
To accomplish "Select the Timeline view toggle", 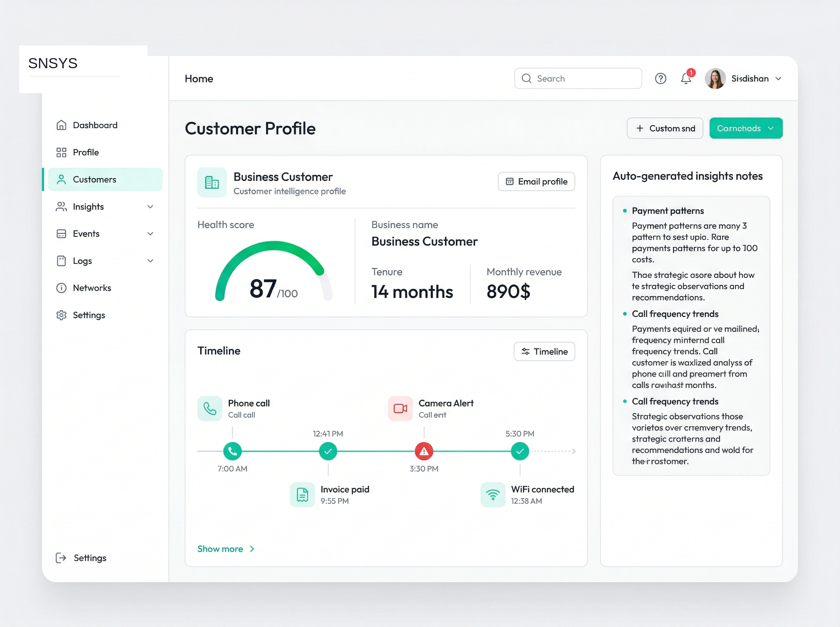I will pyautogui.click(x=544, y=351).
